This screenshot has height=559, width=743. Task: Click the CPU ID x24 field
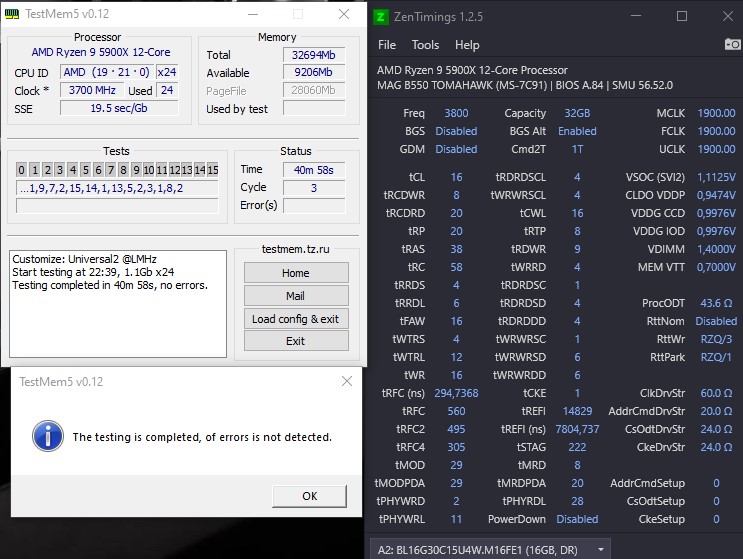tap(167, 72)
